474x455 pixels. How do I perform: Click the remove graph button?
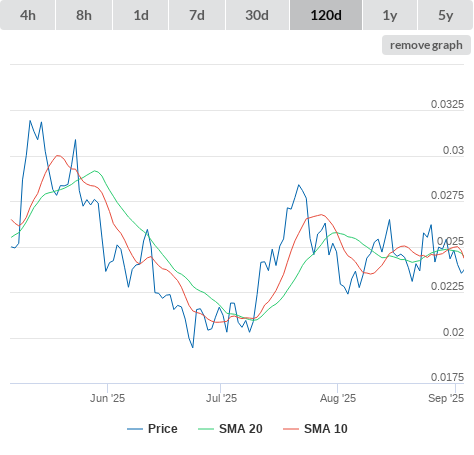coord(426,45)
